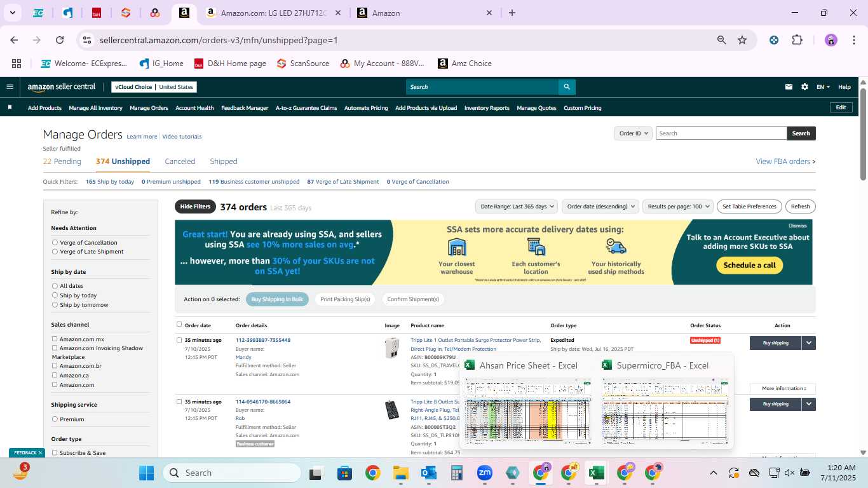Select Verge of Late Shipment radio filter
Image resolution: width=868 pixels, height=488 pixels.
55,252
